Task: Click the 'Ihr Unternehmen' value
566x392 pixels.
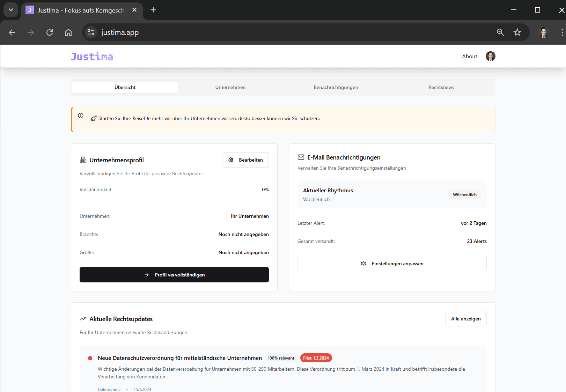Action: (x=250, y=216)
